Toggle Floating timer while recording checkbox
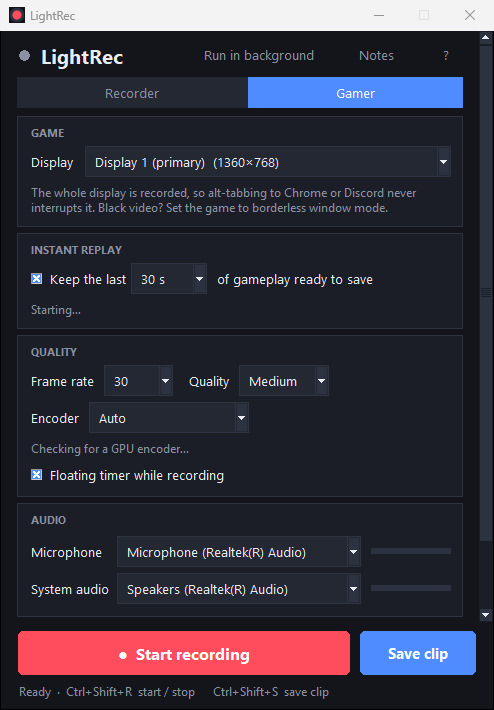 point(37,475)
